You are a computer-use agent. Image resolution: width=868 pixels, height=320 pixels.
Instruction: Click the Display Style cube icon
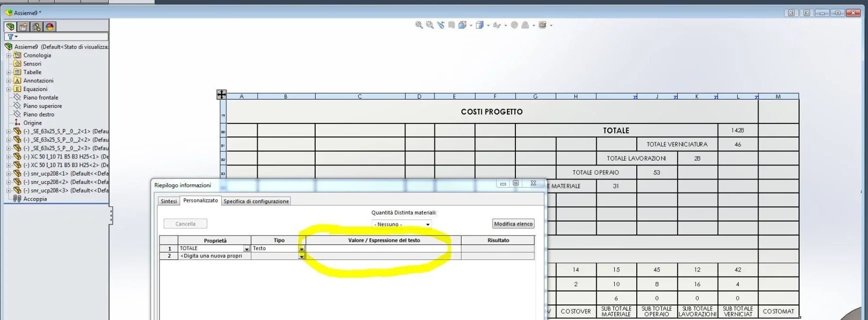click(479, 25)
